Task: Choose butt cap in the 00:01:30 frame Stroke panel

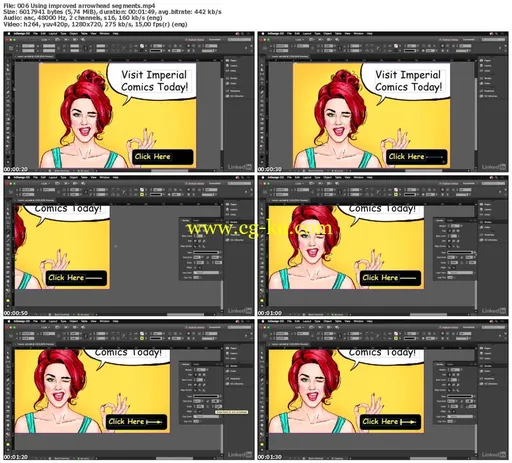Action: coord(449,375)
